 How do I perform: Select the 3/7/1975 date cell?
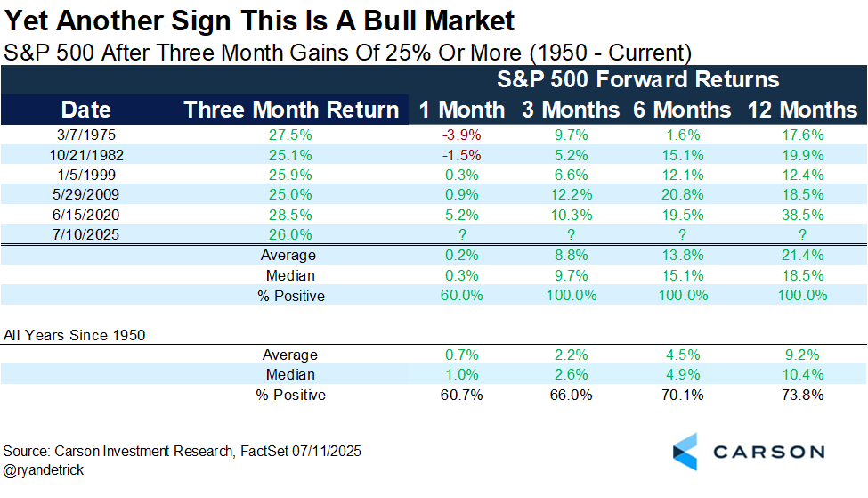point(86,135)
